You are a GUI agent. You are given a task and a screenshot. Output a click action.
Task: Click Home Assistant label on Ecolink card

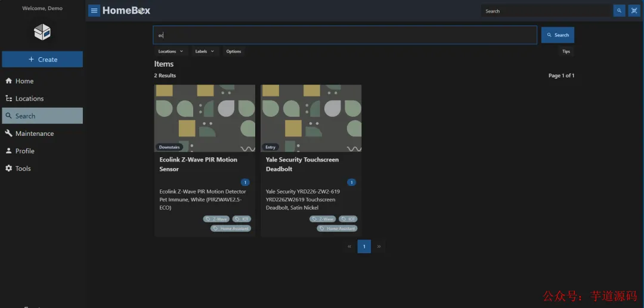coord(231,228)
